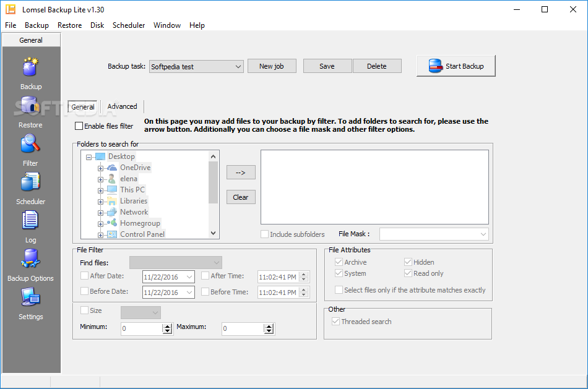The width and height of the screenshot is (588, 389).
Task: Click the Clear button
Action: (241, 197)
